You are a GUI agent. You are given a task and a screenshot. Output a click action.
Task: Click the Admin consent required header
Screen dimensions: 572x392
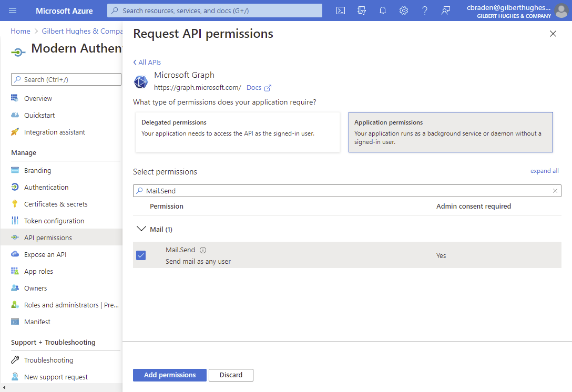(474, 207)
